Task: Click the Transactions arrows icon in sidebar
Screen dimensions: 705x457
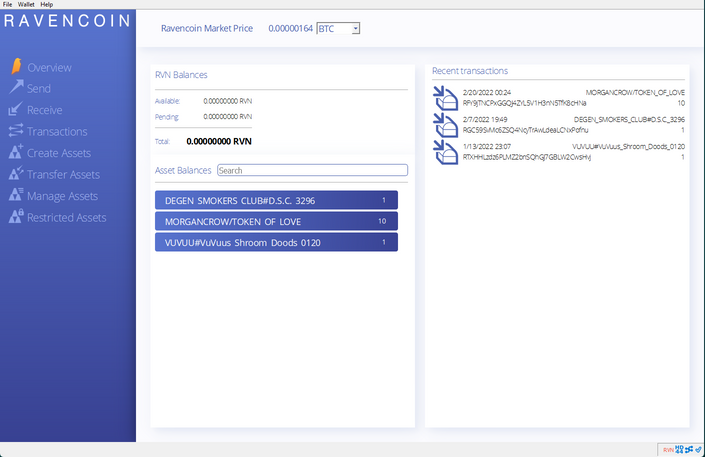Action: (x=16, y=130)
